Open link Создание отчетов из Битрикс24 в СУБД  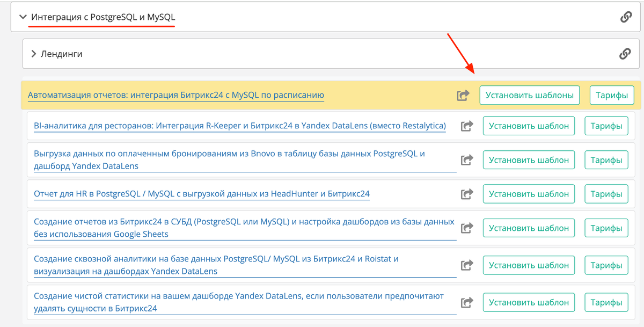pyautogui.click(x=244, y=228)
